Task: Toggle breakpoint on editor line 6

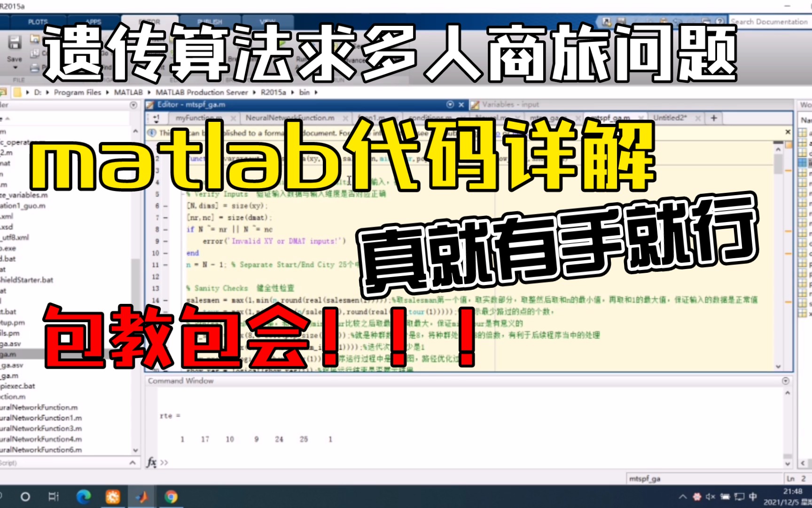Action: pyautogui.click(x=165, y=206)
